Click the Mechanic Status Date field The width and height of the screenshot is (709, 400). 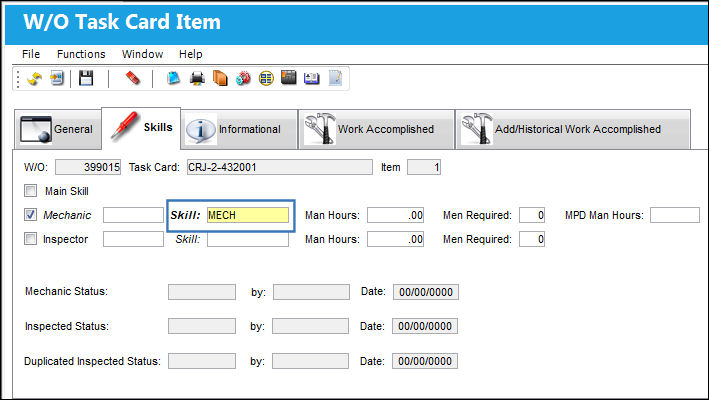(426, 292)
